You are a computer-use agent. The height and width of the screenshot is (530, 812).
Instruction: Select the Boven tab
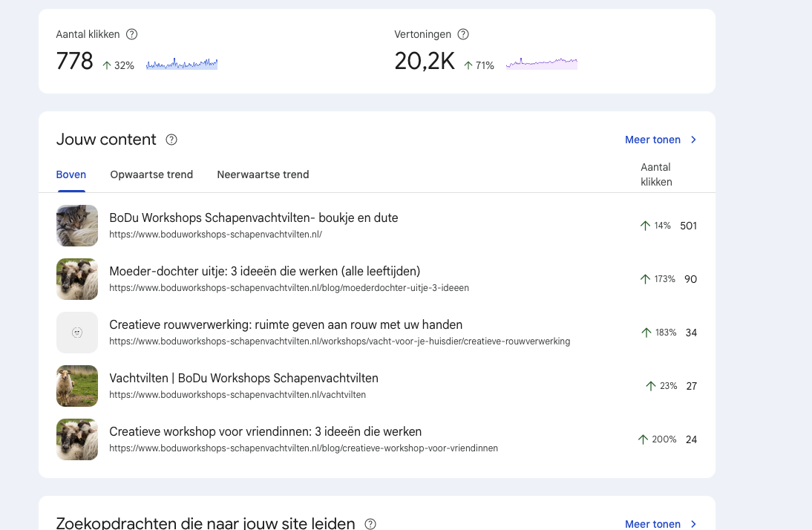pos(71,174)
